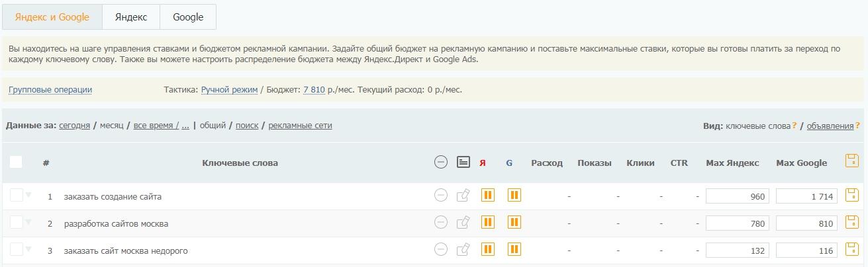
Task: Select the checkbox for 'заказать сайт москва недорого'
Action: click(16, 249)
